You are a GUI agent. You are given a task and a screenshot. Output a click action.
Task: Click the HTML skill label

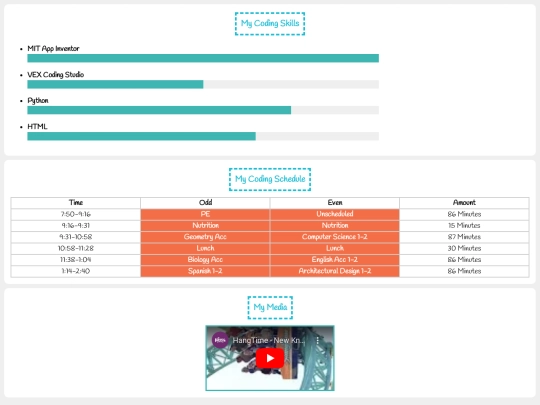pyautogui.click(x=37, y=127)
